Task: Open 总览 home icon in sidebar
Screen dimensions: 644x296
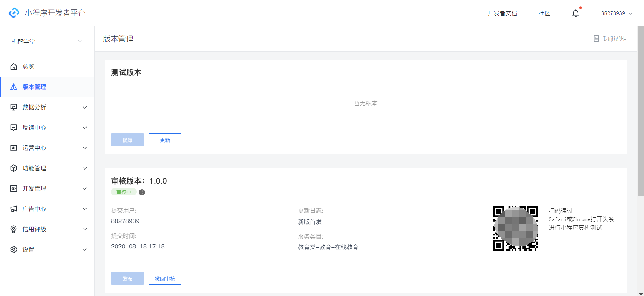Action: [14, 67]
